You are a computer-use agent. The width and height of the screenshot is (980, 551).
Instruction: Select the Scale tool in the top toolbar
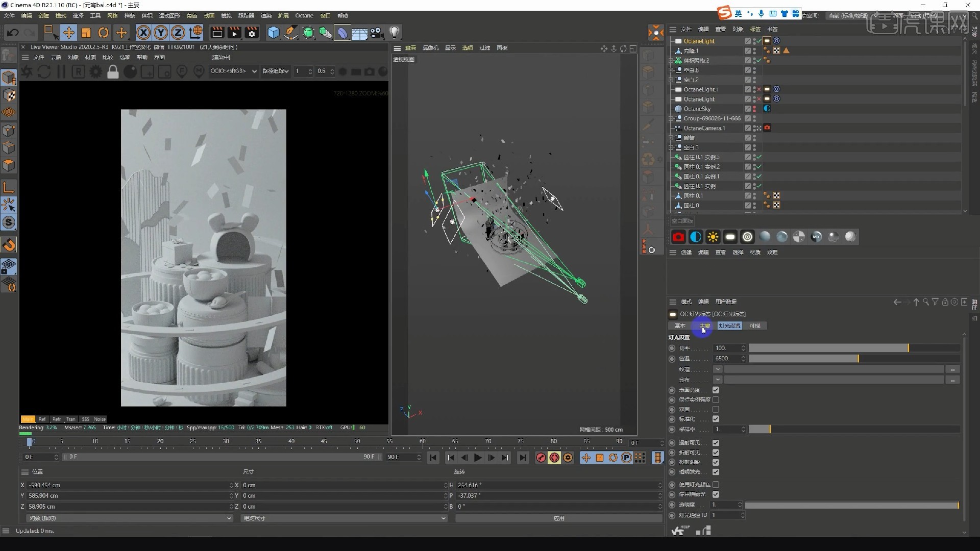pyautogui.click(x=86, y=33)
